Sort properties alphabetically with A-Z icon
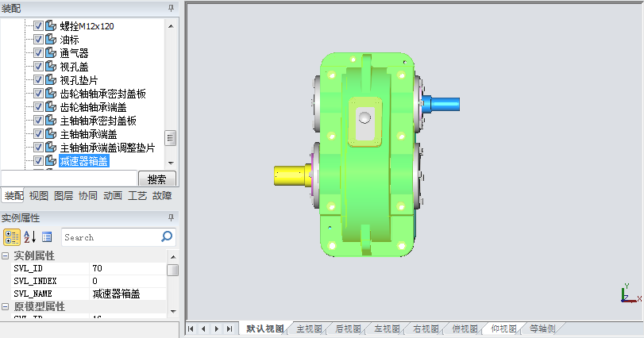The width and height of the screenshot is (644, 338). pos(30,236)
